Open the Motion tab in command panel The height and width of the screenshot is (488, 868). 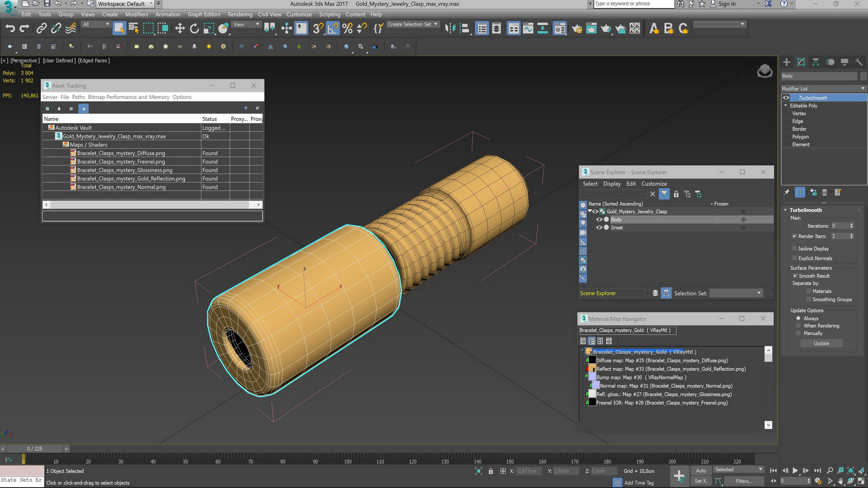(x=830, y=62)
